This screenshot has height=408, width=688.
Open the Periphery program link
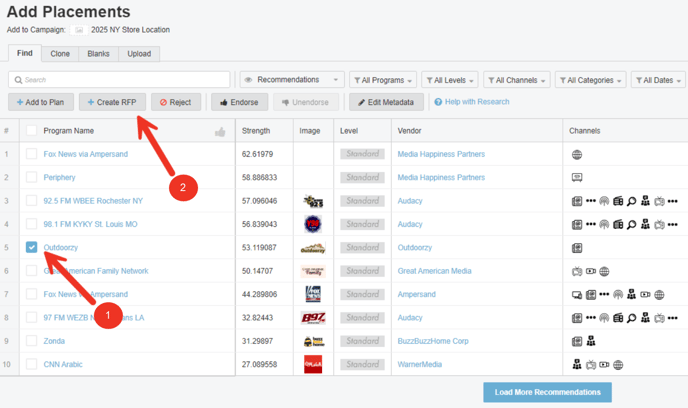tap(59, 177)
